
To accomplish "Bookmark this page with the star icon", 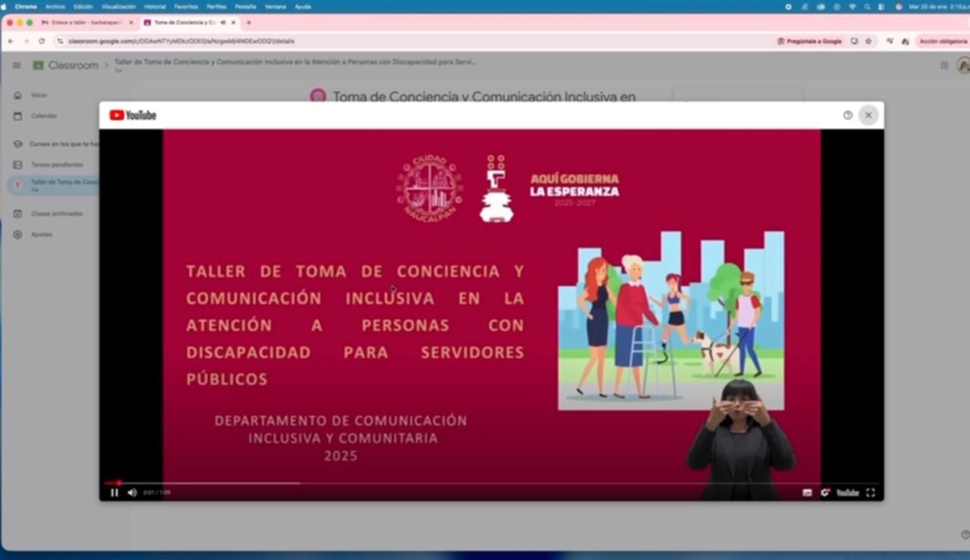I will click(x=868, y=41).
